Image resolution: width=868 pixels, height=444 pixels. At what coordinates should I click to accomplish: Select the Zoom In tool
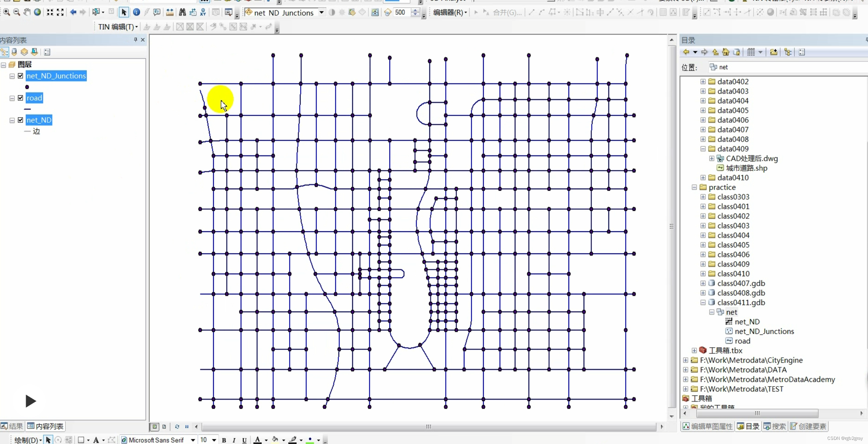(7, 12)
